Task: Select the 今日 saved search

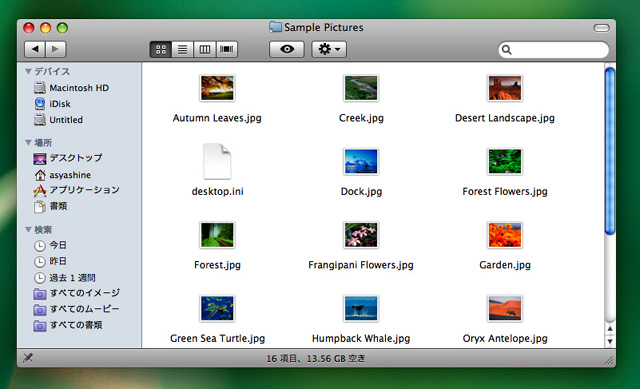Action: pos(50,245)
